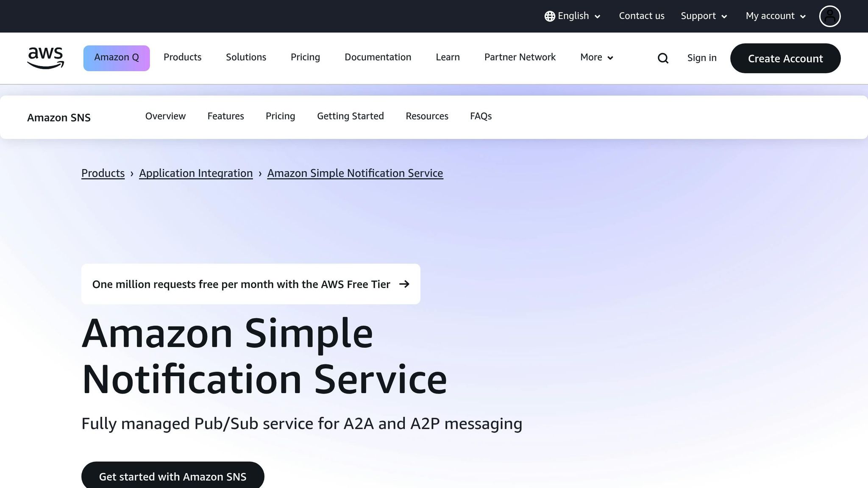Image resolution: width=868 pixels, height=488 pixels.
Task: Switch to the FAQs tab
Action: 481,116
